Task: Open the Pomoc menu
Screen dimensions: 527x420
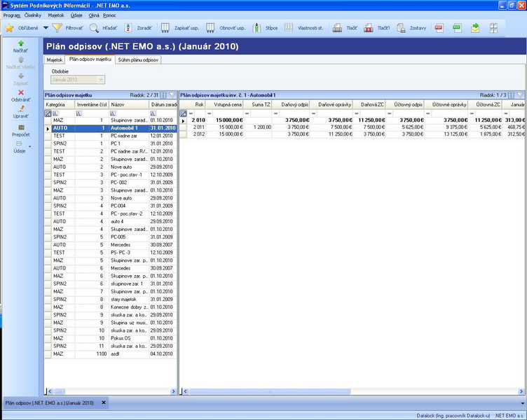Action: tap(109, 15)
